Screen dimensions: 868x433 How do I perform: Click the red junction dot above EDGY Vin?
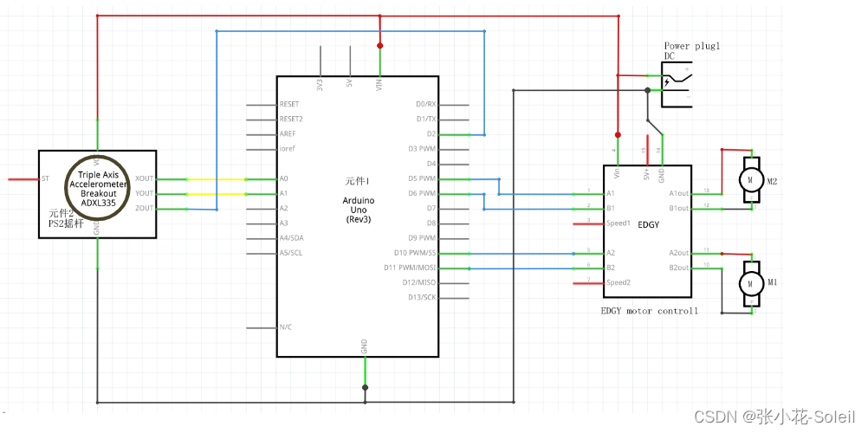(618, 134)
